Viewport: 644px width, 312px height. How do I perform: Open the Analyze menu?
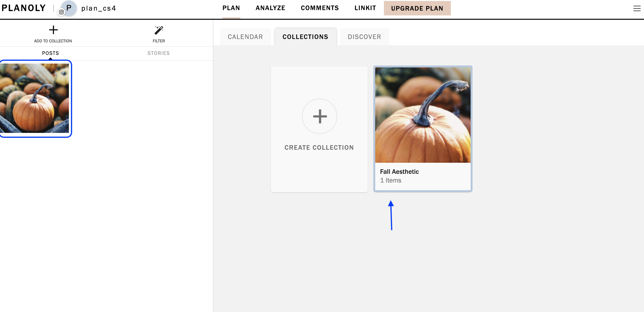coord(270,8)
